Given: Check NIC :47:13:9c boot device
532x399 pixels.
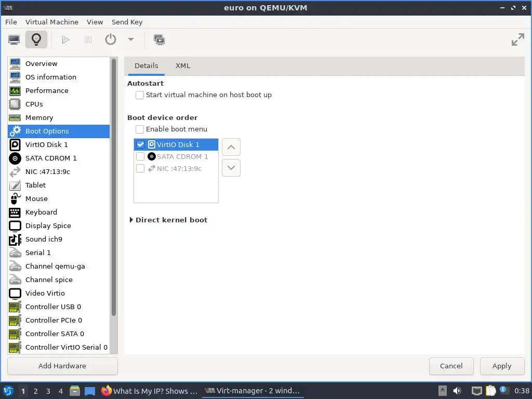Looking at the screenshot, I should 140,169.
